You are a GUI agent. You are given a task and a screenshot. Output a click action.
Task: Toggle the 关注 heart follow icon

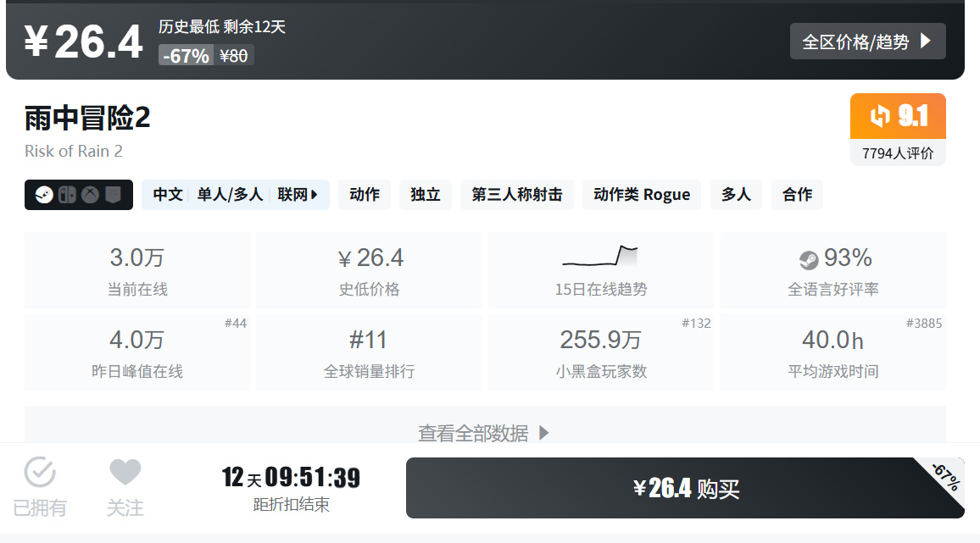tap(125, 473)
